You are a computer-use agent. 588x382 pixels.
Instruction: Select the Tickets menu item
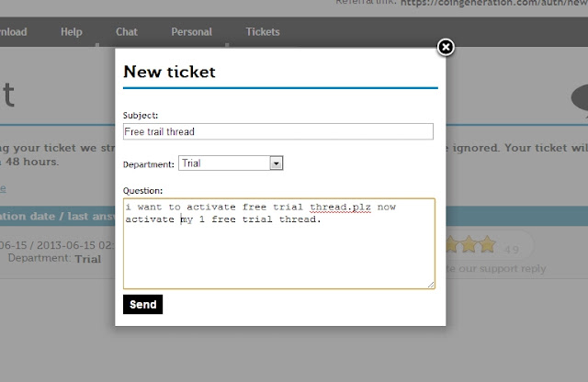pos(263,32)
